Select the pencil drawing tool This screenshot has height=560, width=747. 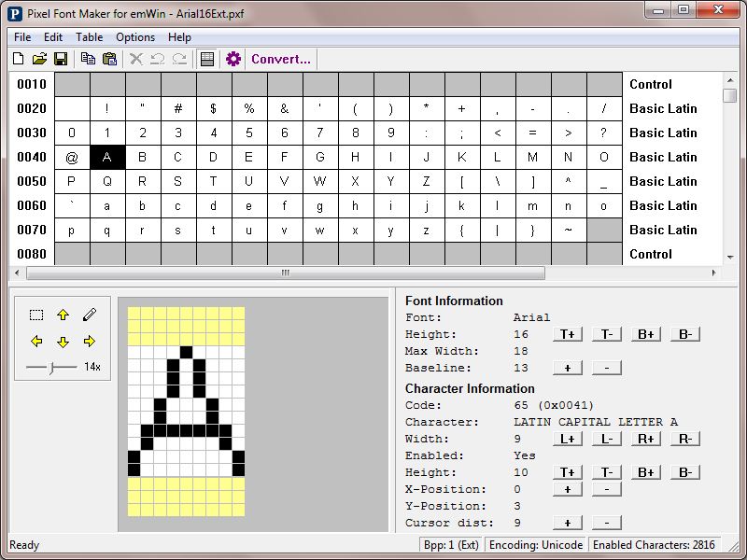click(x=90, y=315)
